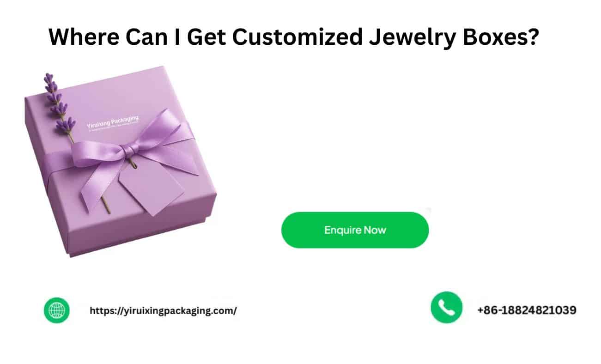Click the center knot of the ribbon bow
Image resolution: width=601 pixels, height=364 pixels.
[130, 151]
